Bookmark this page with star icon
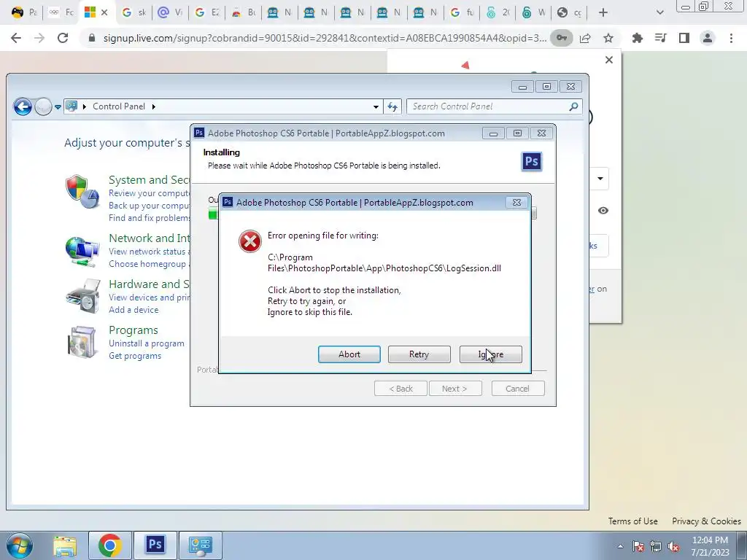Viewport: 747px width, 560px height. pos(608,38)
